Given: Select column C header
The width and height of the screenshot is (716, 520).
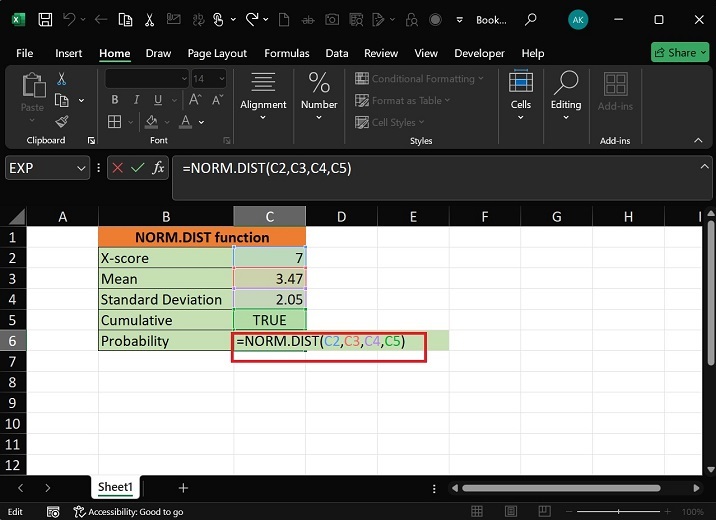Looking at the screenshot, I should click(x=269, y=216).
